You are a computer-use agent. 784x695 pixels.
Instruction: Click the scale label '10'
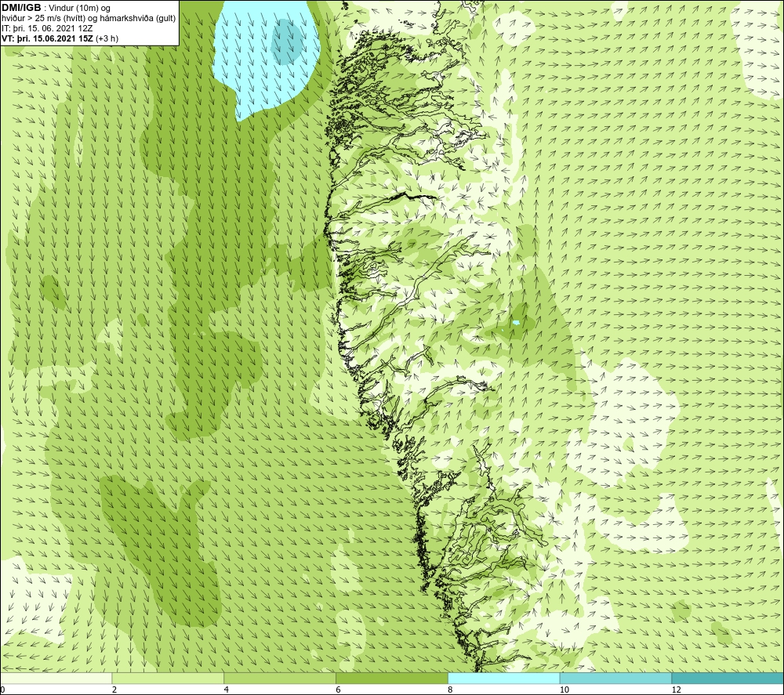click(564, 690)
